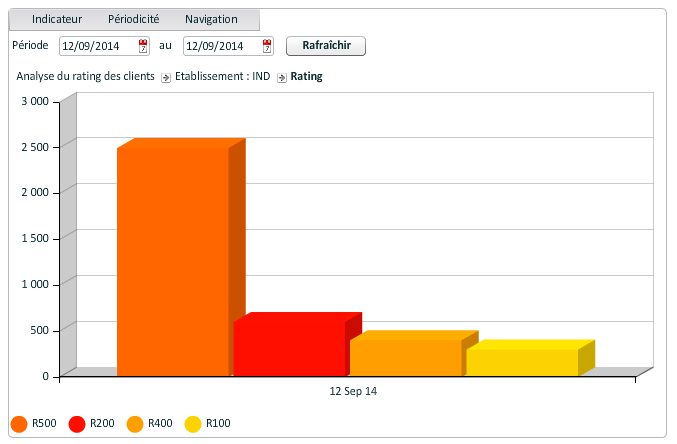Click the '3 000' y-axis value
The height and width of the screenshot is (444, 677).
[35, 101]
